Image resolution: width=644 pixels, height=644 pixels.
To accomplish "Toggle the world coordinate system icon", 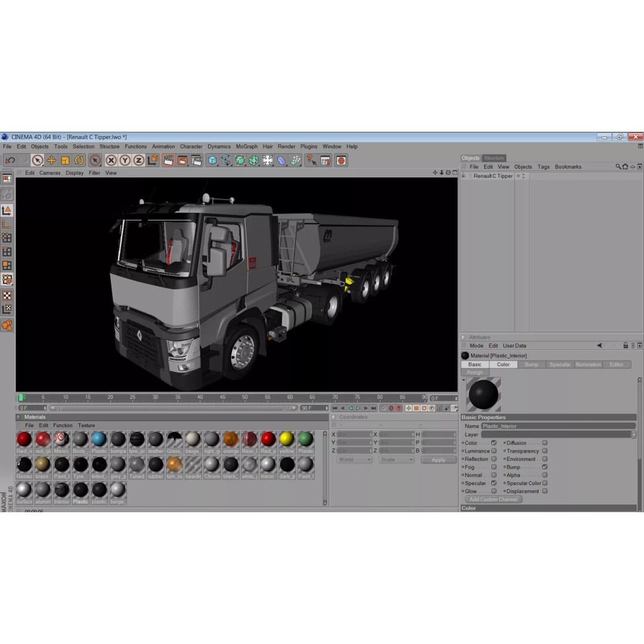I will pyautogui.click(x=153, y=160).
